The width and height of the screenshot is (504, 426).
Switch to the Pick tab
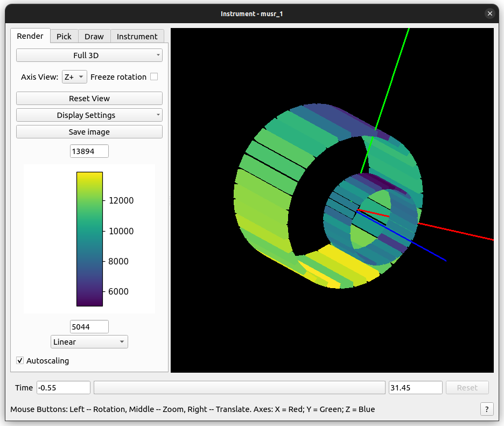[x=64, y=36]
